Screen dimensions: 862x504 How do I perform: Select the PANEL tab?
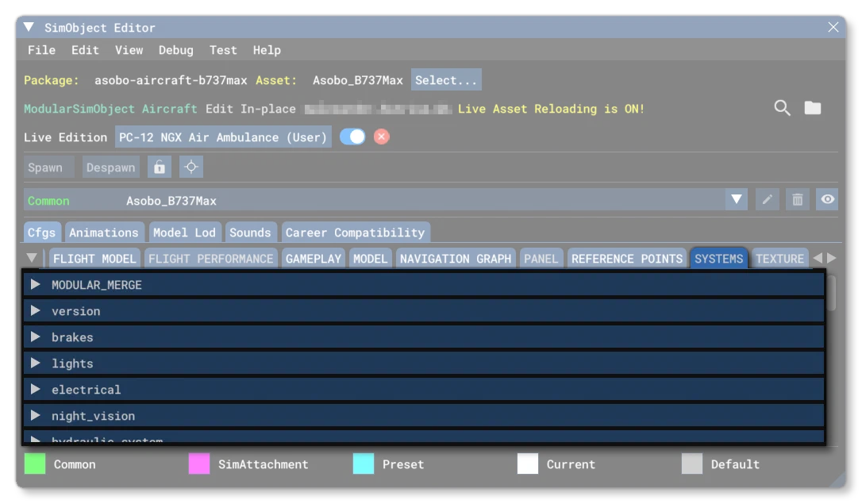tap(541, 259)
